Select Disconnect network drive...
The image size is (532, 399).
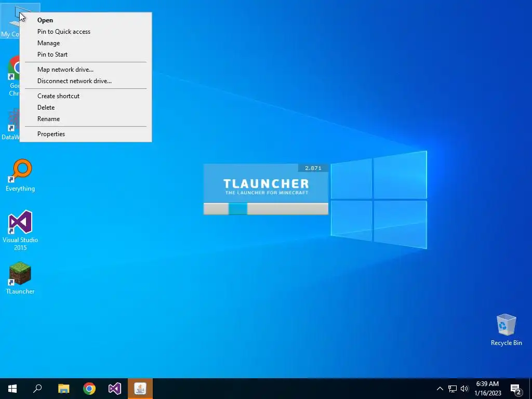[86, 81]
